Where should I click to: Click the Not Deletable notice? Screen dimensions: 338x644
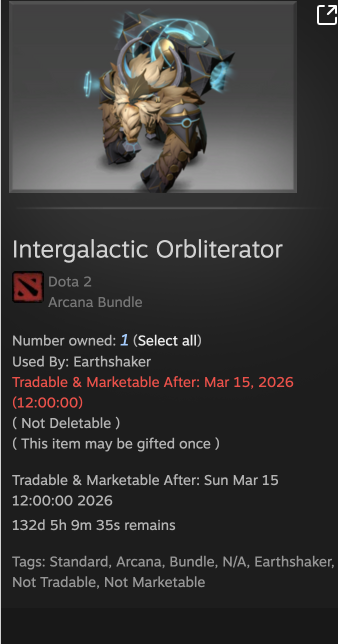pos(66,423)
